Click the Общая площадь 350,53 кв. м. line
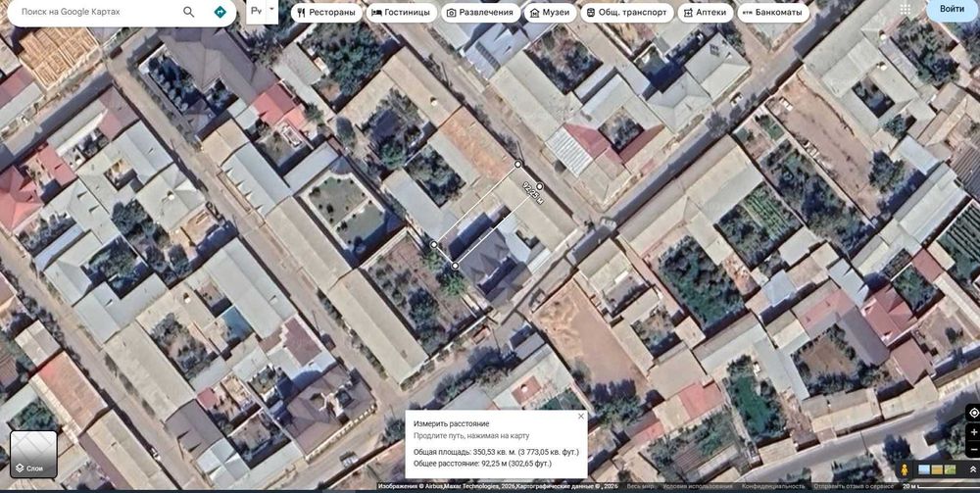 496,452
